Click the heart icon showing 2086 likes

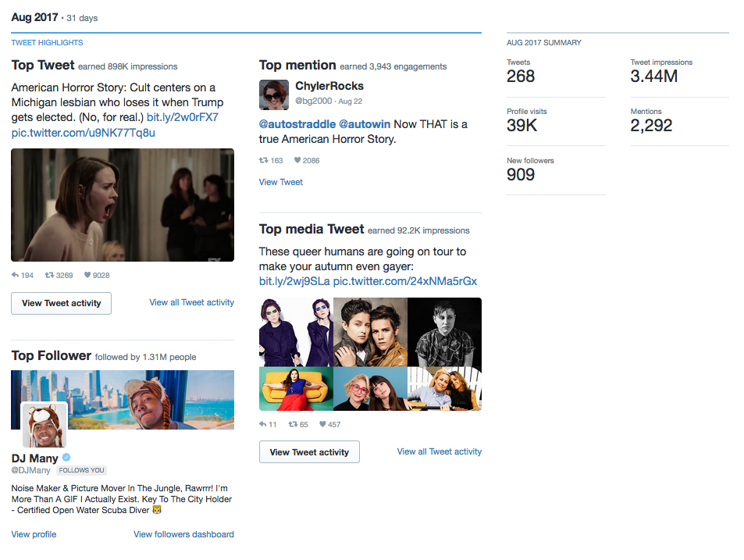tap(297, 160)
